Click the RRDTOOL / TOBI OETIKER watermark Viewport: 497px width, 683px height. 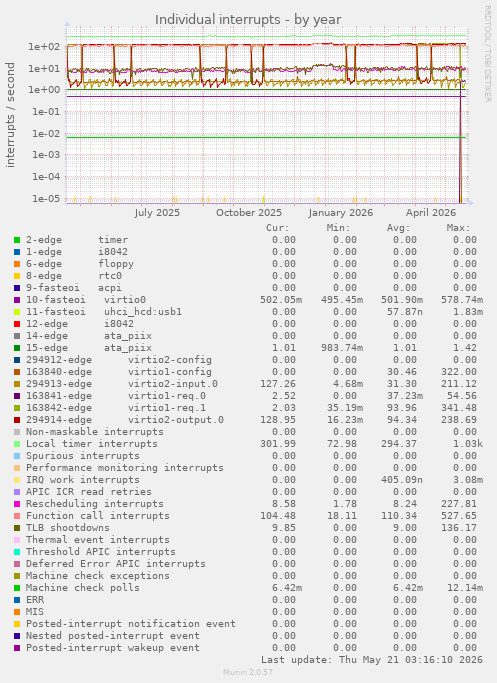pyautogui.click(x=487, y=54)
